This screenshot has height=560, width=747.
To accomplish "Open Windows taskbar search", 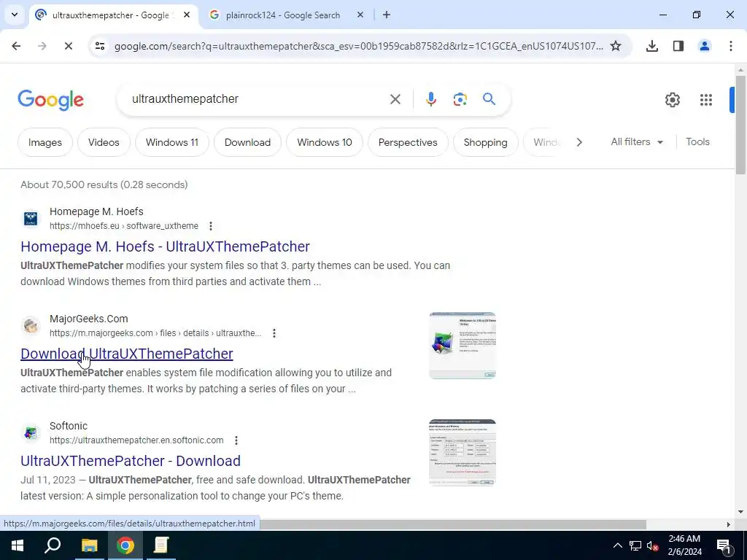I will (53, 545).
